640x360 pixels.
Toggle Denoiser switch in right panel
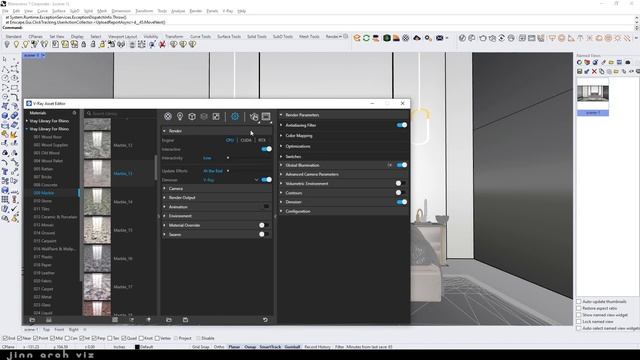tap(402, 202)
